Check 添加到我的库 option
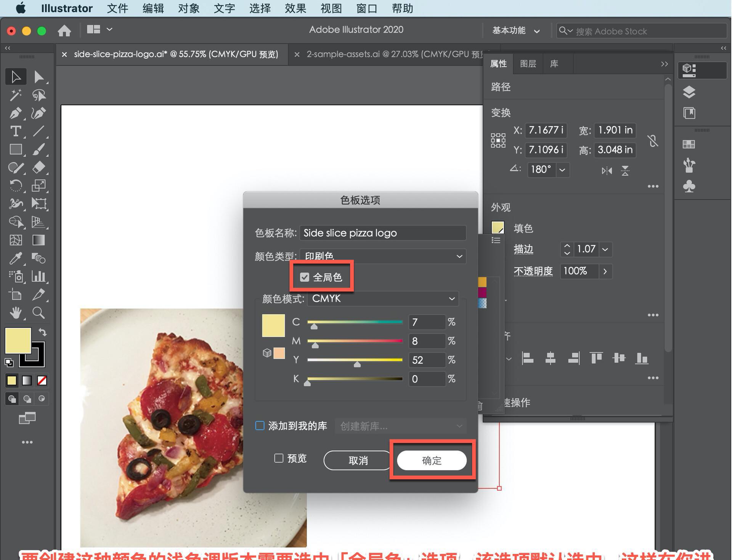The image size is (732, 560). click(x=260, y=426)
